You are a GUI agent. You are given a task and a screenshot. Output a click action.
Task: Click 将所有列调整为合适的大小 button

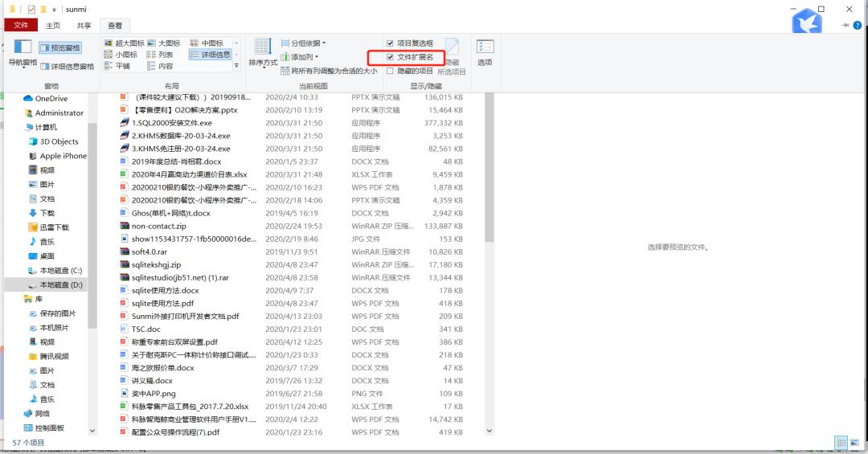[329, 71]
